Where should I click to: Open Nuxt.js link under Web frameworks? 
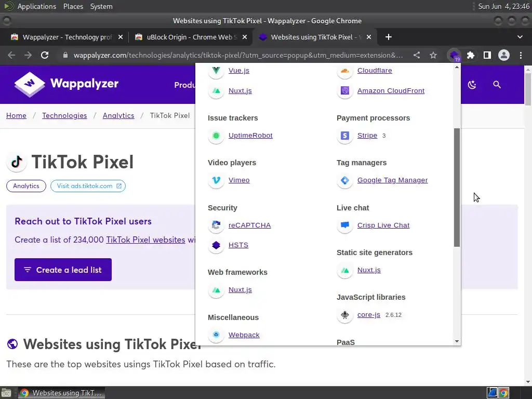tap(240, 290)
